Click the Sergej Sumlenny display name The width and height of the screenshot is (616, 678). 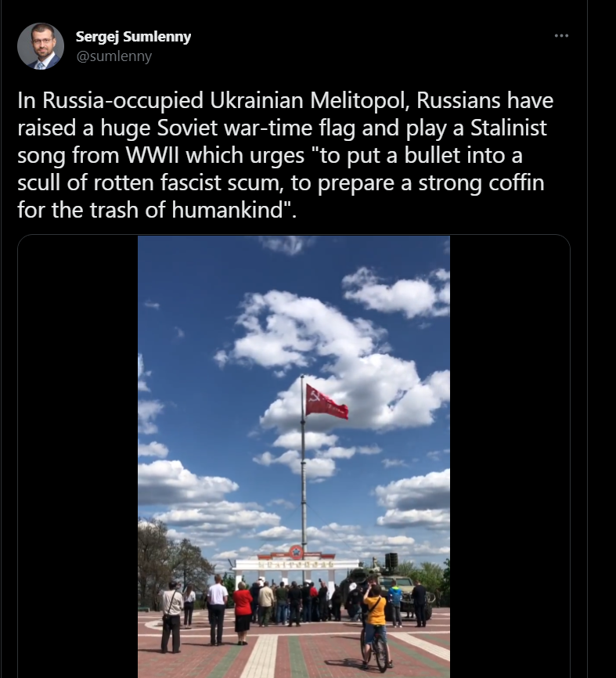click(x=133, y=37)
